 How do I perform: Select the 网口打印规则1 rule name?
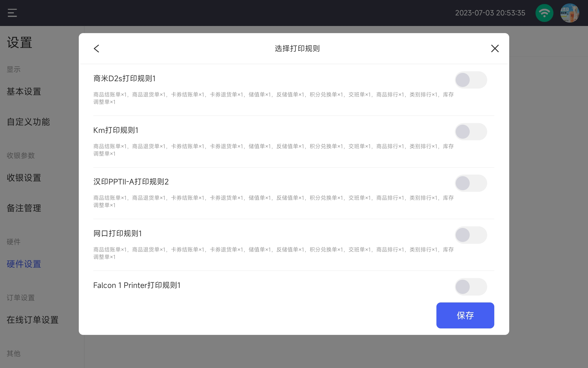118,233
